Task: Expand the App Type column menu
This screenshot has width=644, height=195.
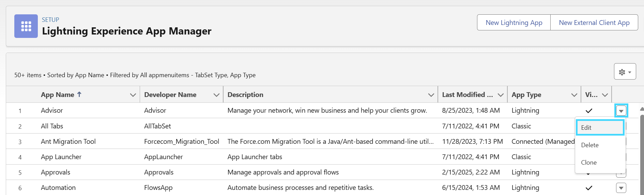Action: pos(574,95)
